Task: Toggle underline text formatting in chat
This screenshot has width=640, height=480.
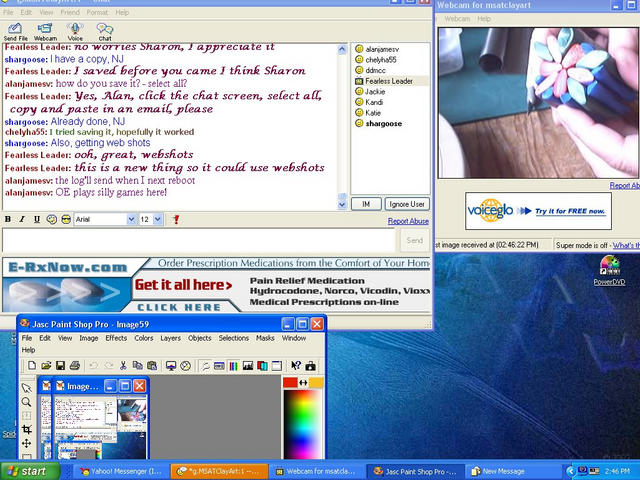Action: coord(37,219)
